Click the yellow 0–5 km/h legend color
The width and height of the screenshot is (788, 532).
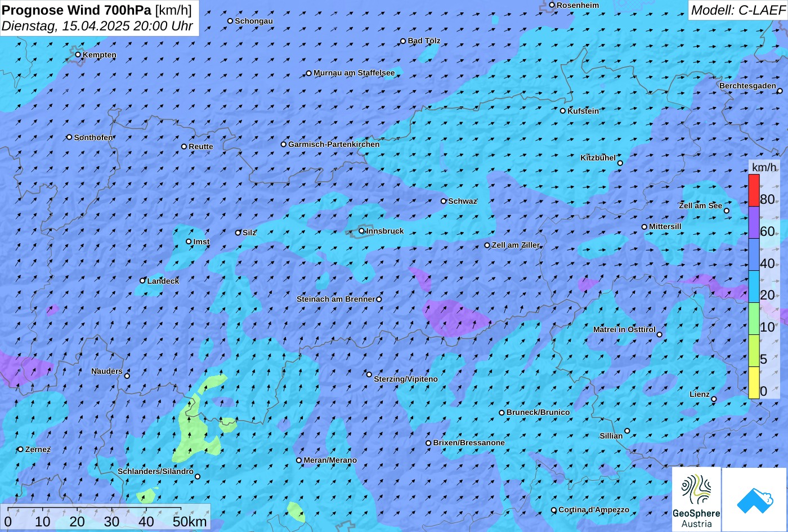point(754,383)
